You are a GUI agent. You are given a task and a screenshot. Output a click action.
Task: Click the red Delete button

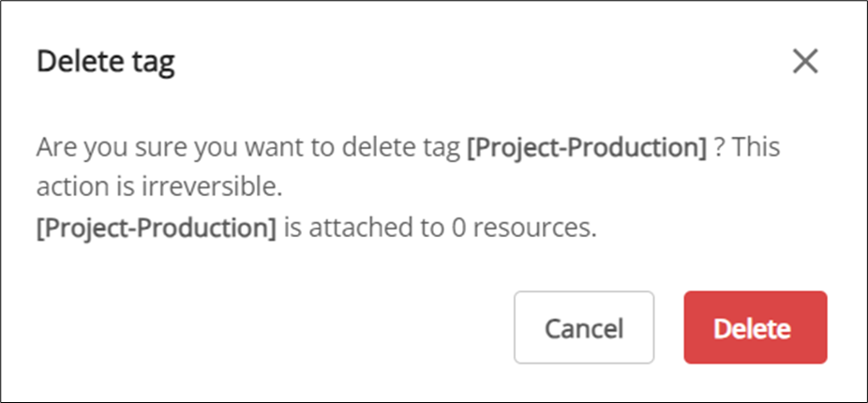[x=755, y=328]
